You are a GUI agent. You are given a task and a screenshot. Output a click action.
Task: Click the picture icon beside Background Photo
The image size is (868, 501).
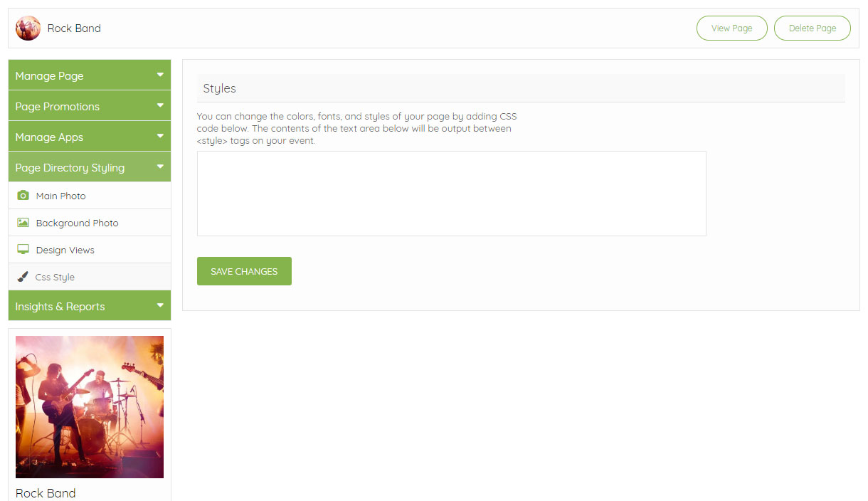pos(23,223)
